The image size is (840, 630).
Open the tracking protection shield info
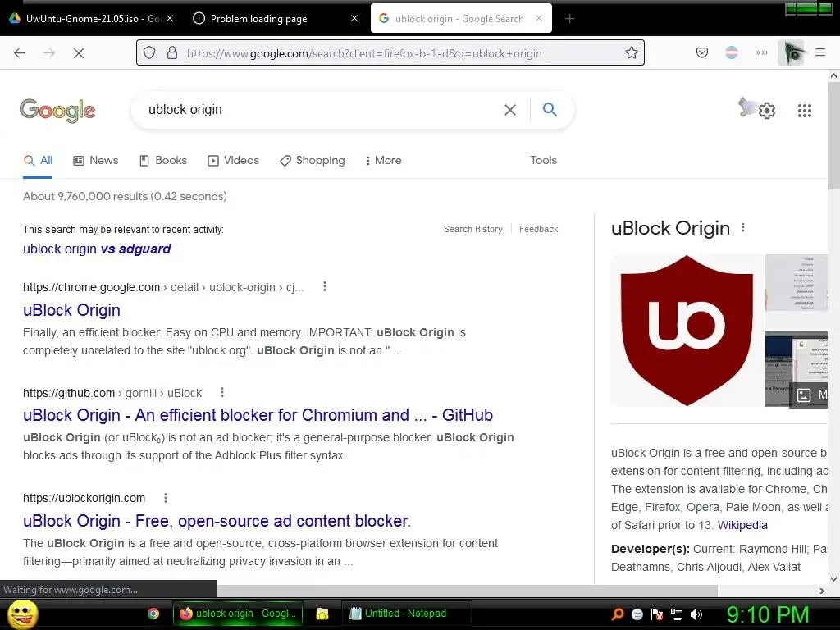[x=149, y=53]
